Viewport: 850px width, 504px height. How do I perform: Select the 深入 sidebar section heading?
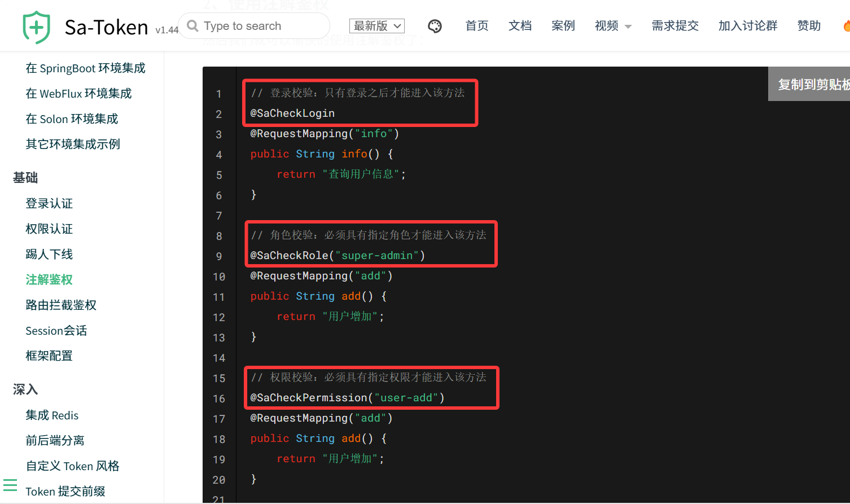point(25,389)
